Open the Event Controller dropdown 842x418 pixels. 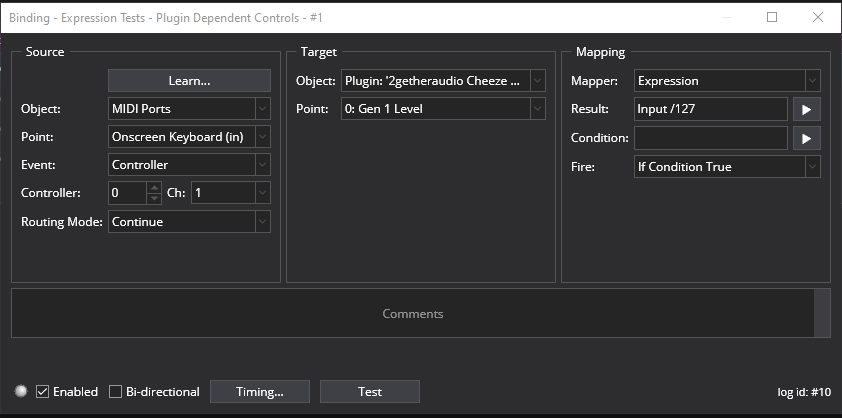189,165
